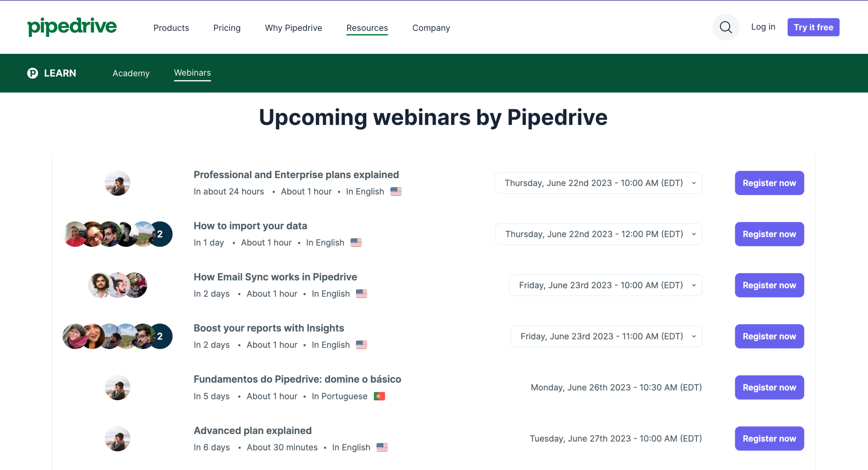Expand the date dropdown for How Email Sync works
The image size is (868, 470).
(694, 285)
